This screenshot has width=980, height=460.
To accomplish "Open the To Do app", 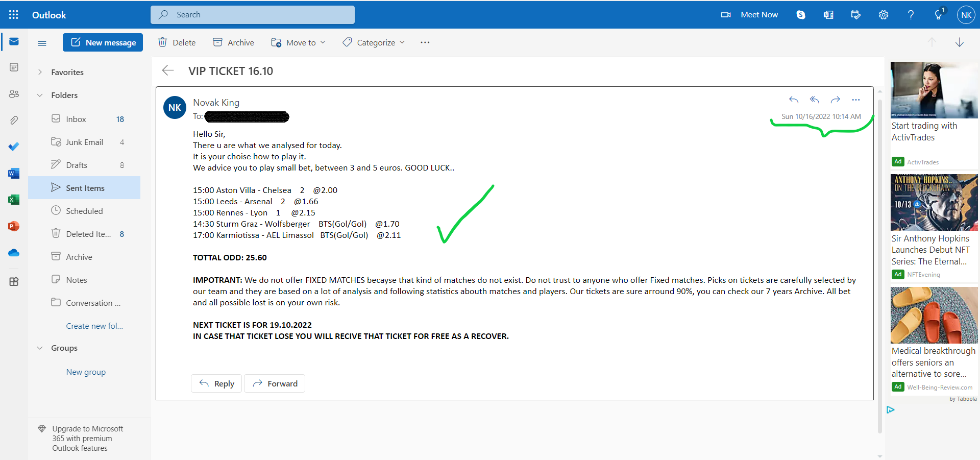I will tap(14, 147).
